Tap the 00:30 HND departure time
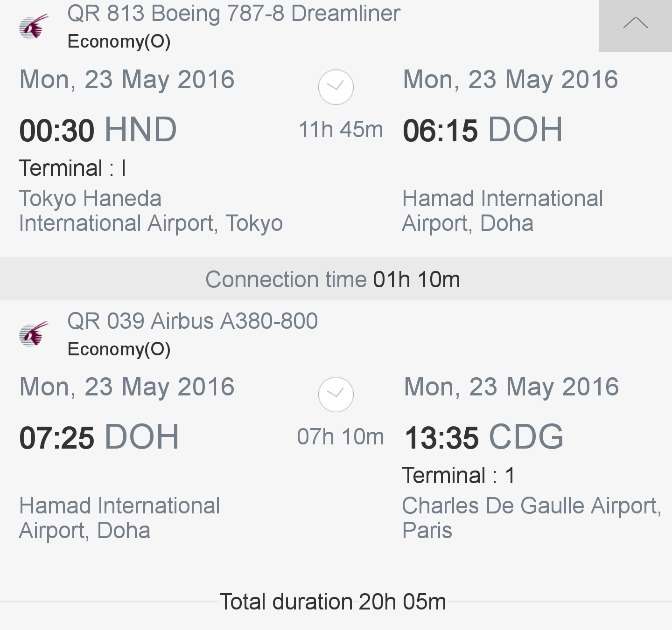 (98, 130)
